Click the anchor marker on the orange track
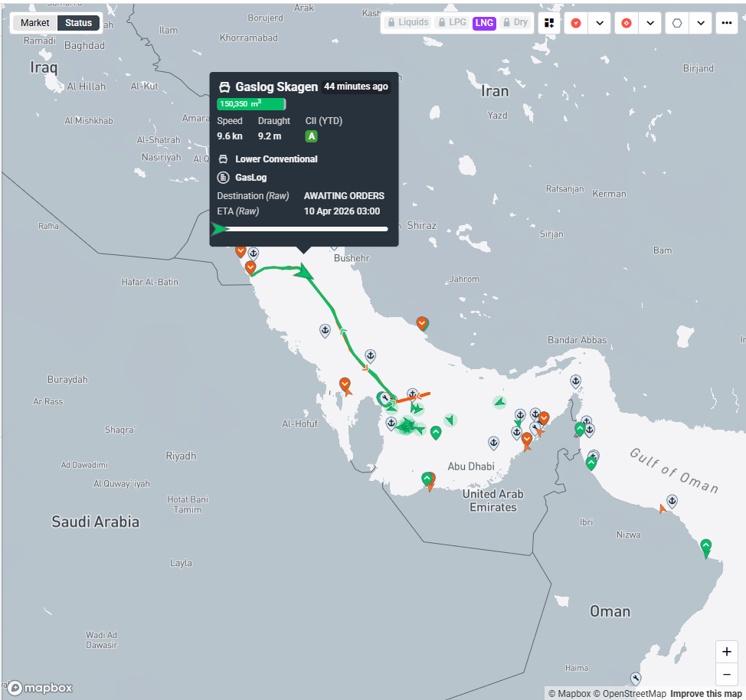746x700 pixels. (x=413, y=394)
